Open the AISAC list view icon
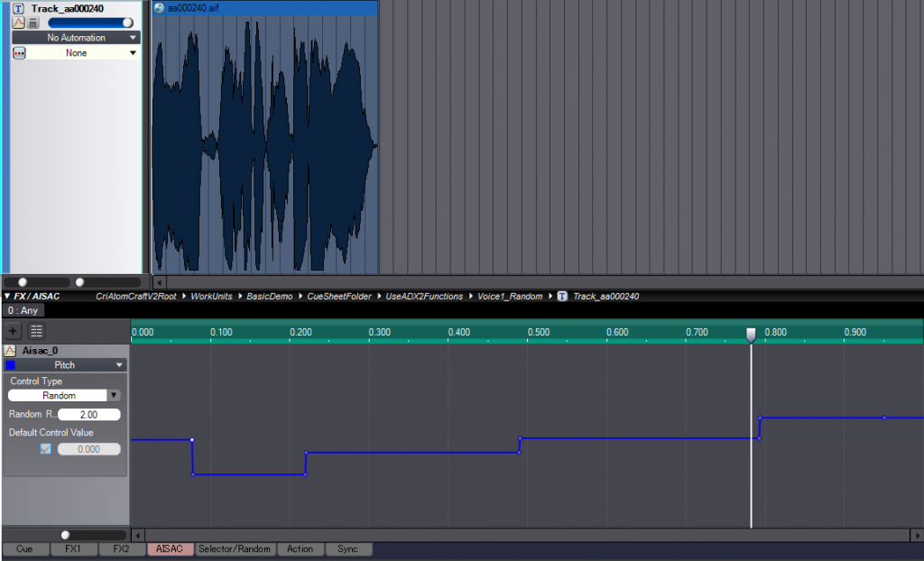 [x=36, y=331]
